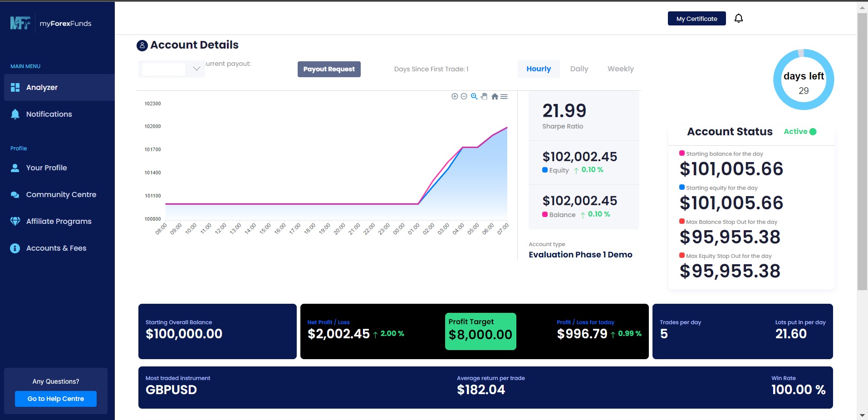
Task: Reset chart zoom with home icon
Action: [x=495, y=96]
